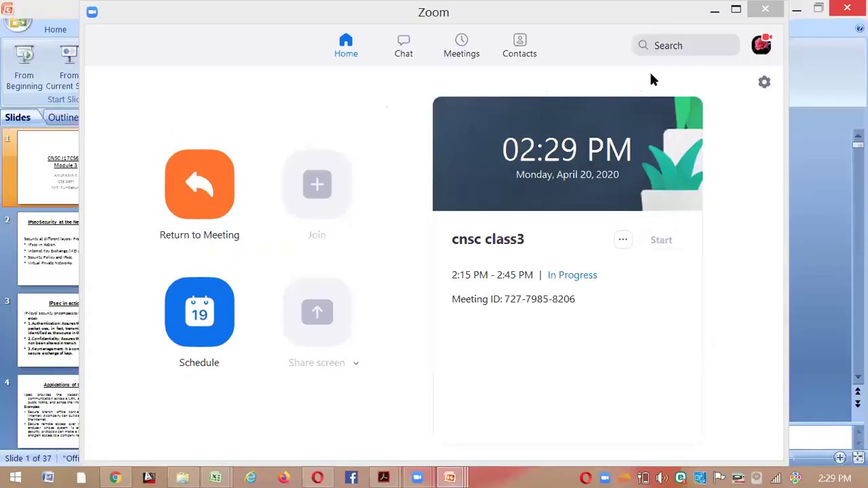Start slideshow From Beginning in PowerPoint

pyautogui.click(x=24, y=68)
